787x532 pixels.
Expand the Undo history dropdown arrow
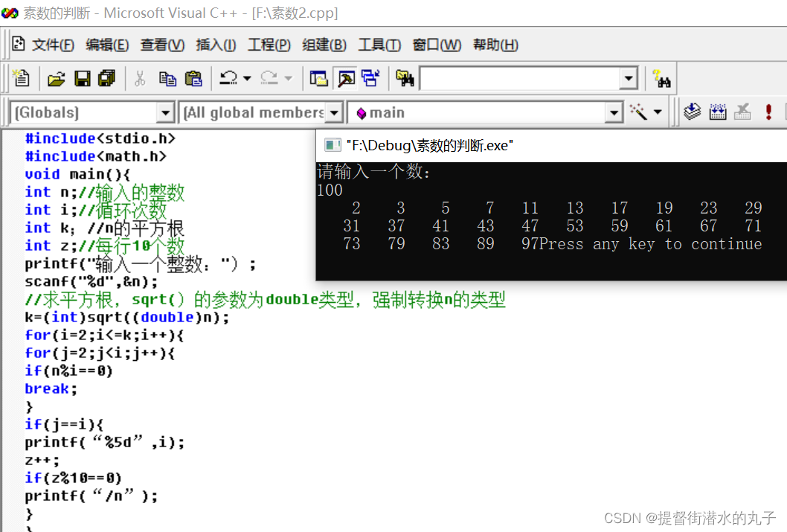[x=247, y=78]
